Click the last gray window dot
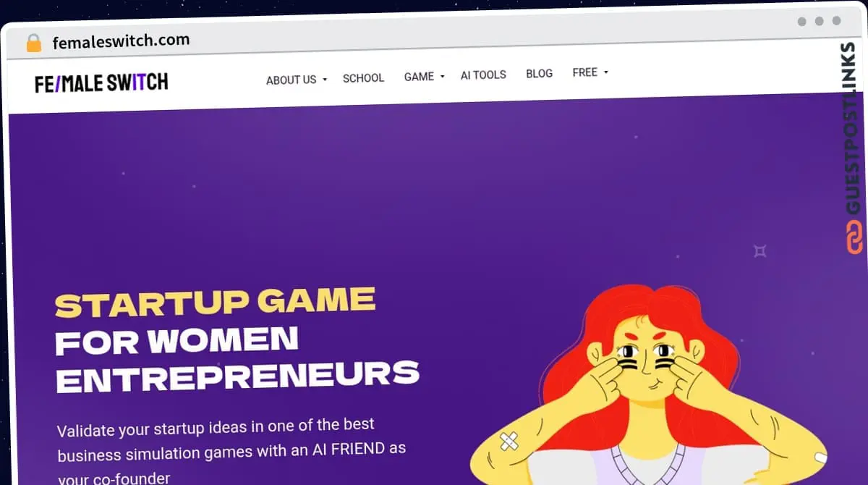This screenshot has height=485, width=868. 836,21
